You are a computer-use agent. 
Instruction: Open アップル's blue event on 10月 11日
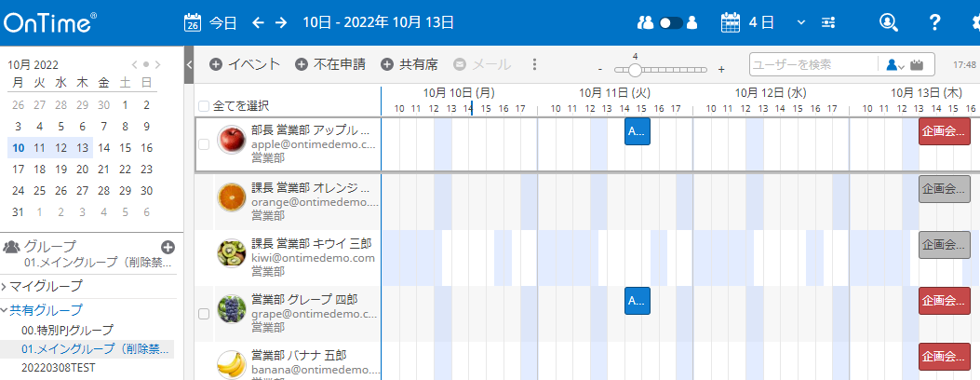coord(638,131)
